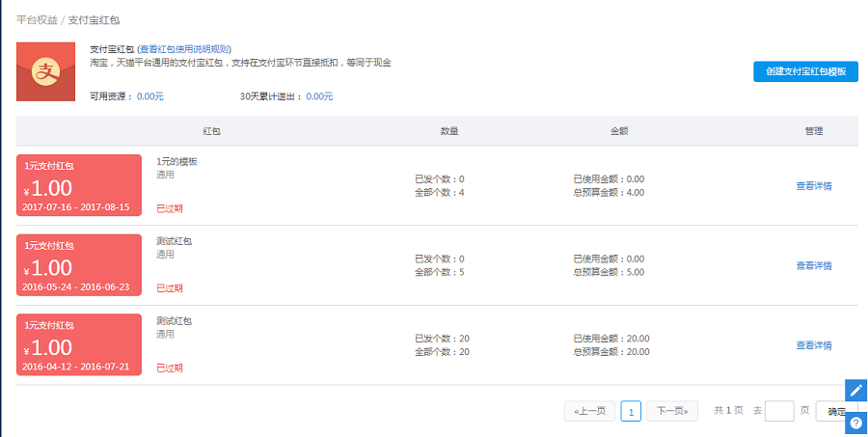Click 可用资源 value 0.00元

[x=150, y=96]
